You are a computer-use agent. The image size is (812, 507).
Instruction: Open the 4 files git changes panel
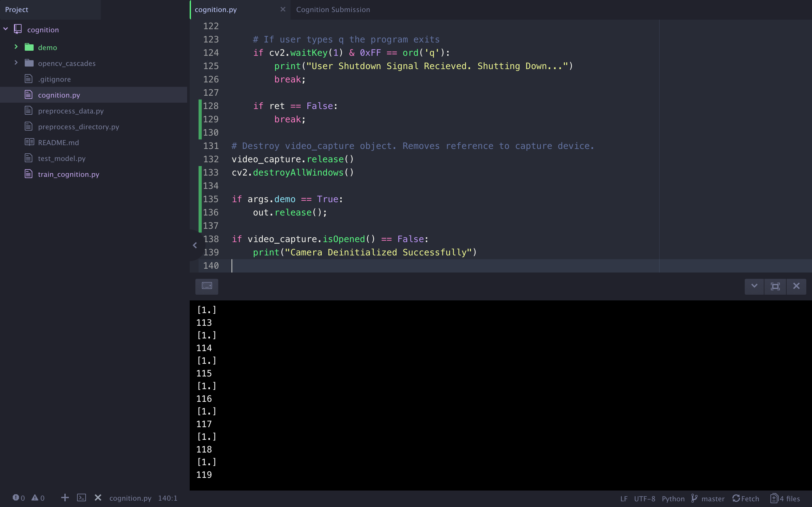[785, 499]
